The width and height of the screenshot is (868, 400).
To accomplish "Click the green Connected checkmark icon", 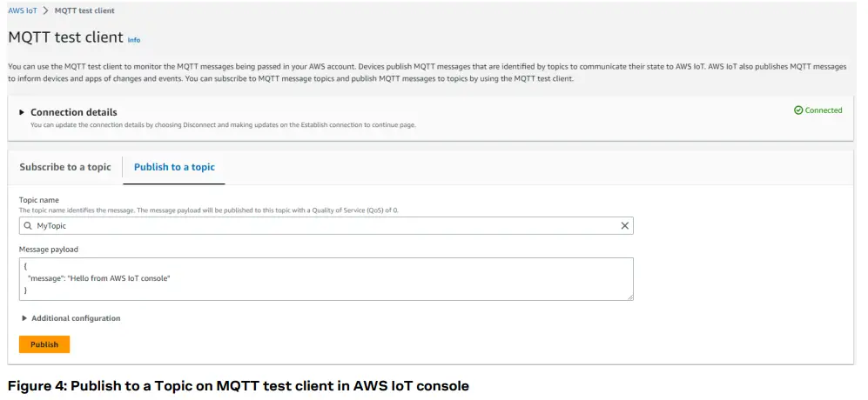I will (x=798, y=110).
